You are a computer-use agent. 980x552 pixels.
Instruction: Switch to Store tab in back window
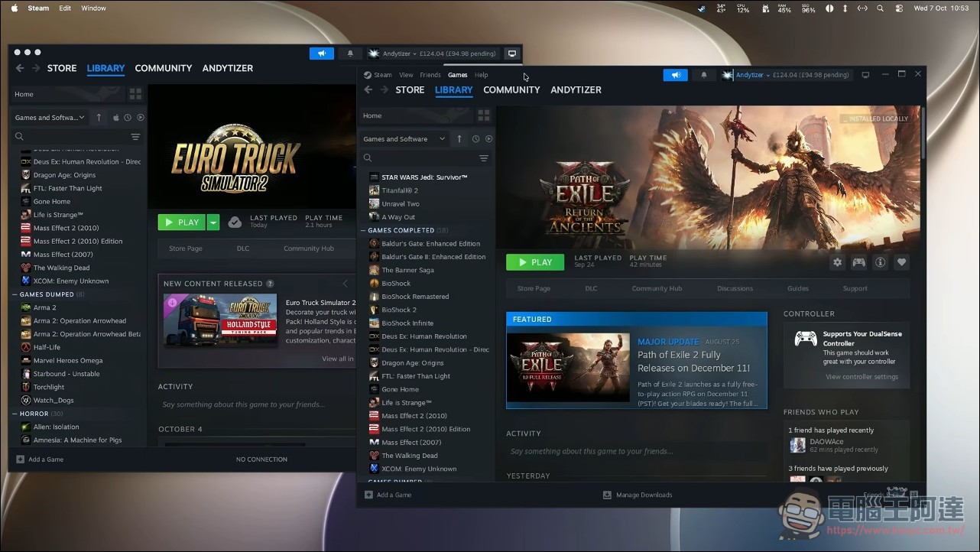coord(62,68)
